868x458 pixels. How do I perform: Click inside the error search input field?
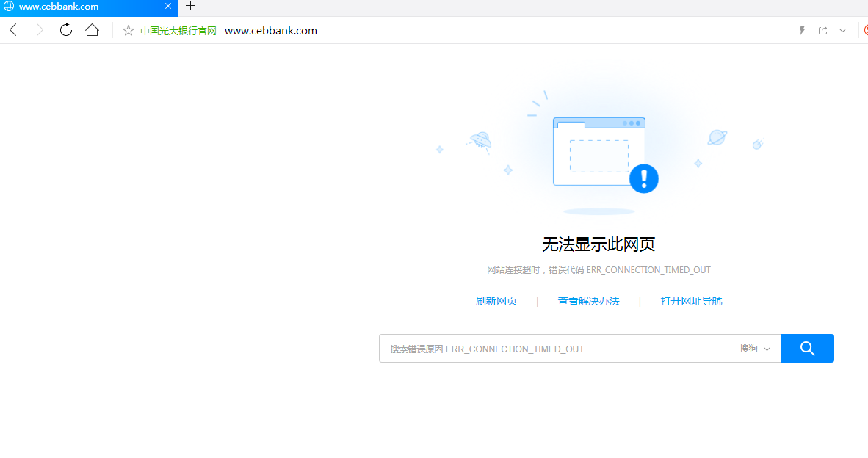[x=551, y=348]
